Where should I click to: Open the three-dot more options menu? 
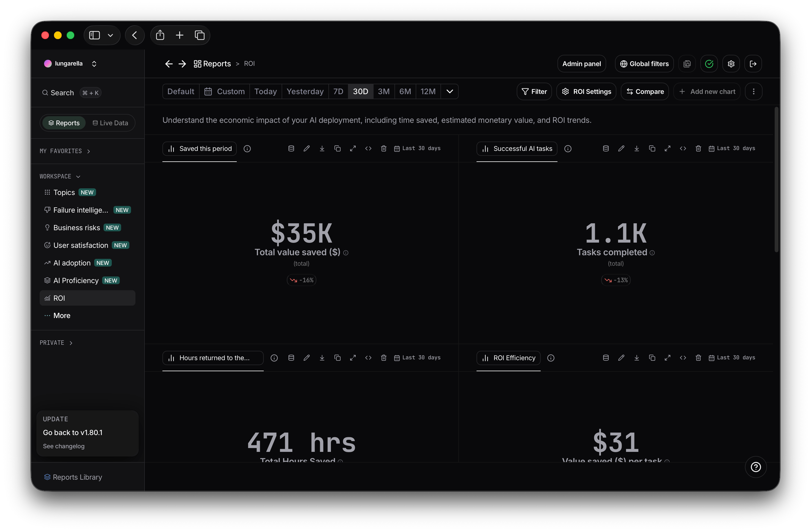coord(754,91)
